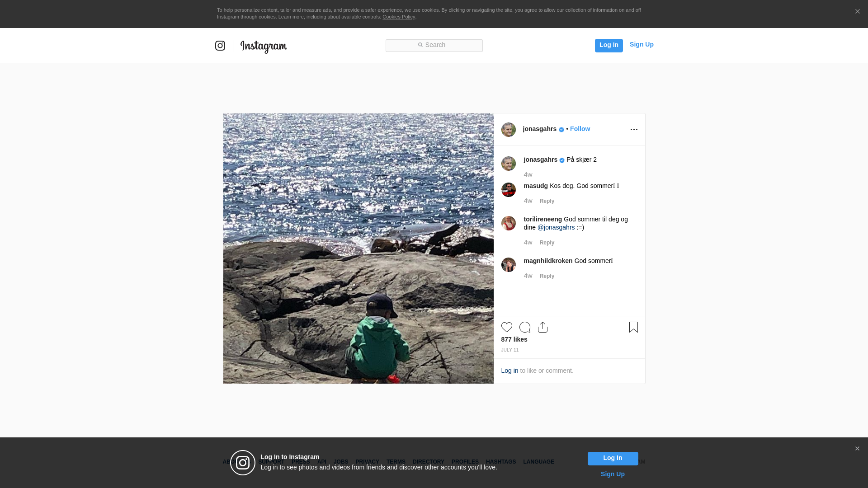Follow the jonasgahrs account
The height and width of the screenshot is (488, 868).
580,129
